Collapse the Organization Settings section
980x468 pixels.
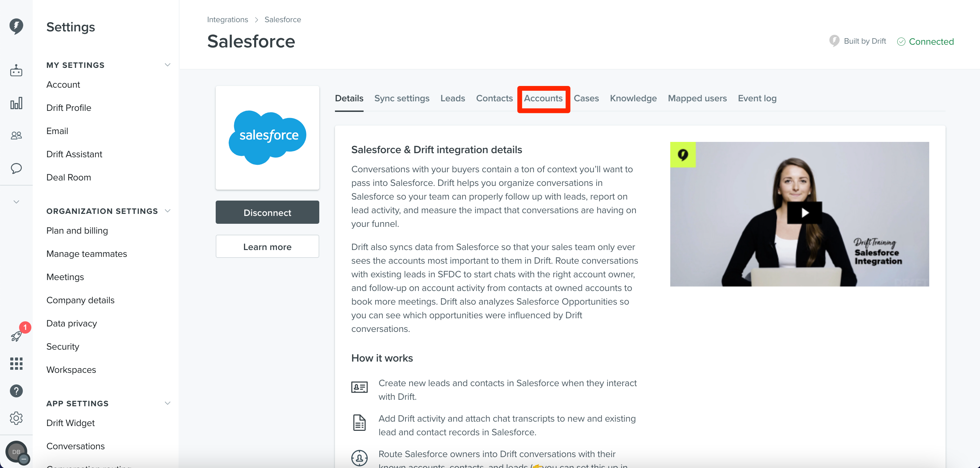(167, 211)
